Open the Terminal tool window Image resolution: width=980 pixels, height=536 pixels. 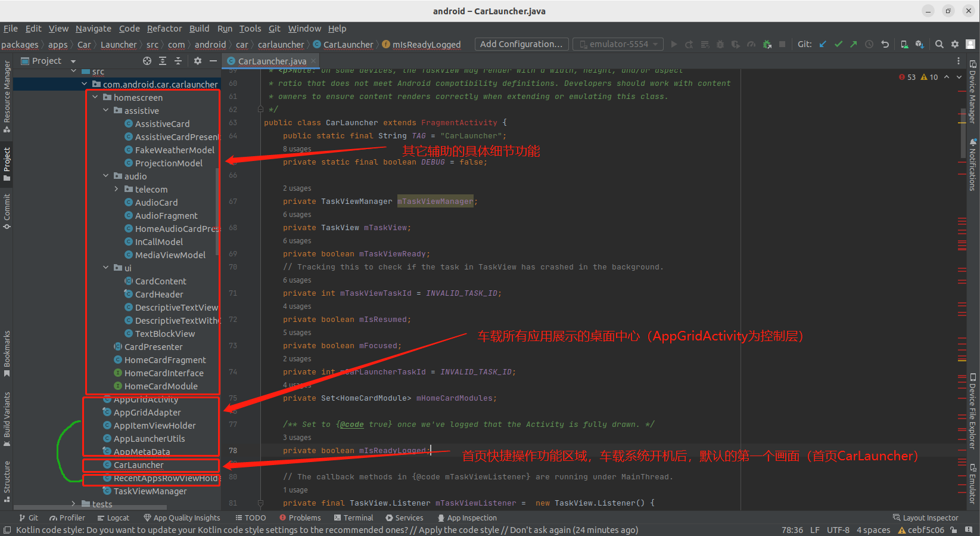[353, 518]
